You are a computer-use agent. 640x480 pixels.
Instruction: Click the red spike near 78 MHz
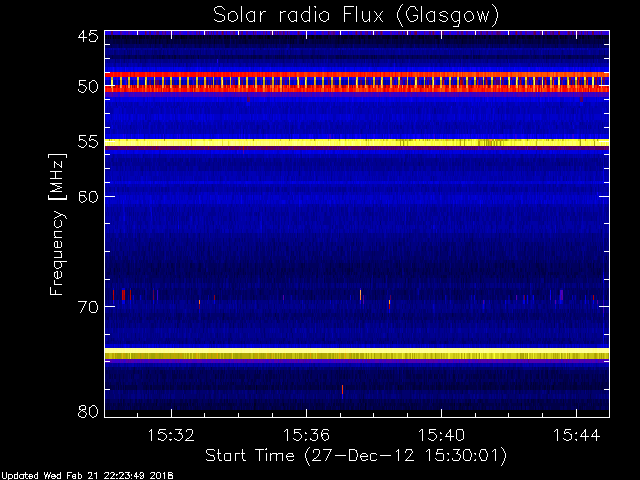342,389
